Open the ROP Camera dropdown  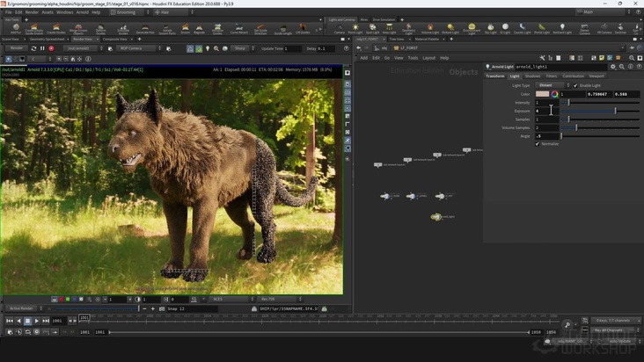pyautogui.click(x=139, y=48)
